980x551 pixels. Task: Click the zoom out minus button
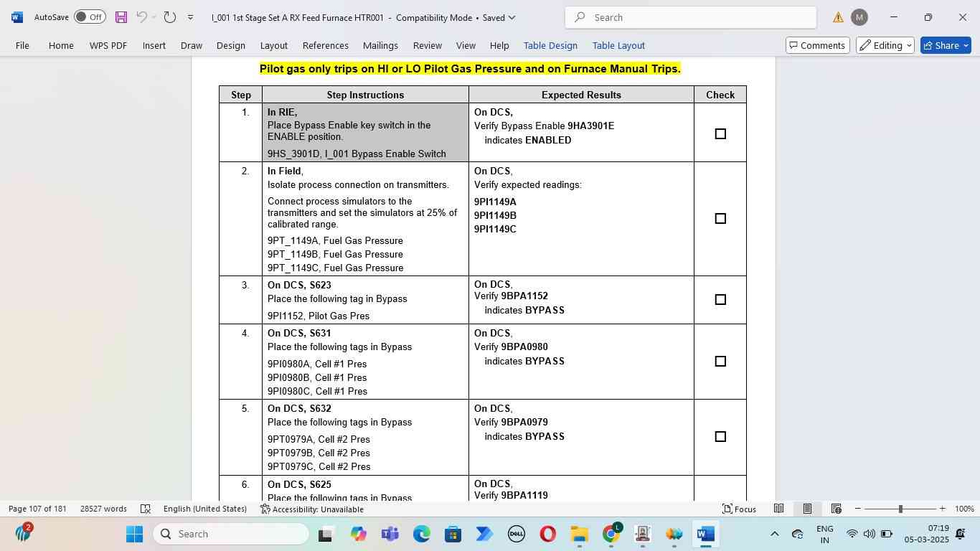tap(857, 509)
